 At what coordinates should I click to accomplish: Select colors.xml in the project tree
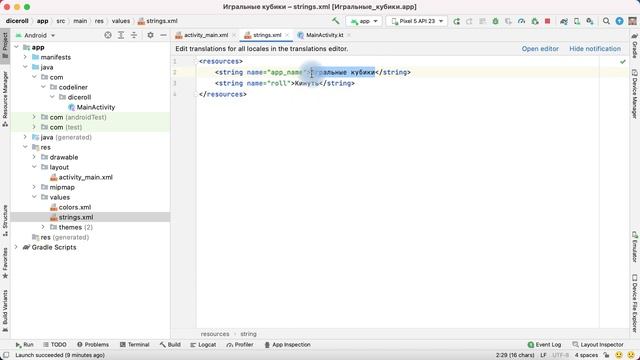tap(75, 207)
